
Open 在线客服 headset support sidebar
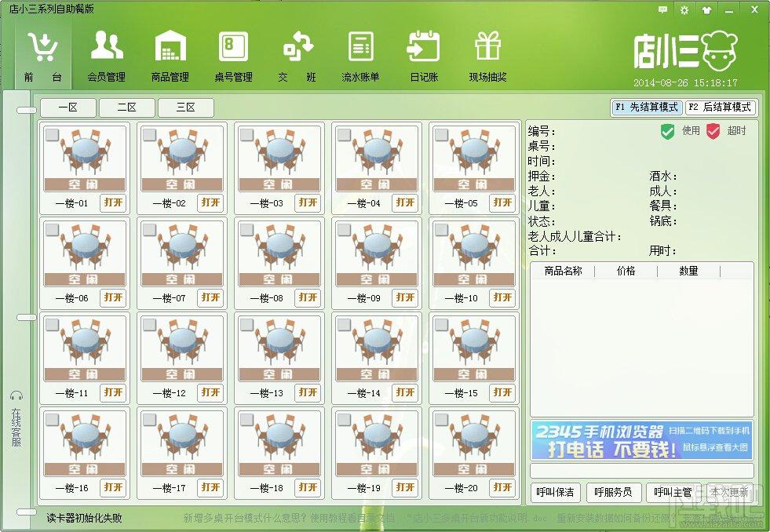pyautogui.click(x=16, y=419)
